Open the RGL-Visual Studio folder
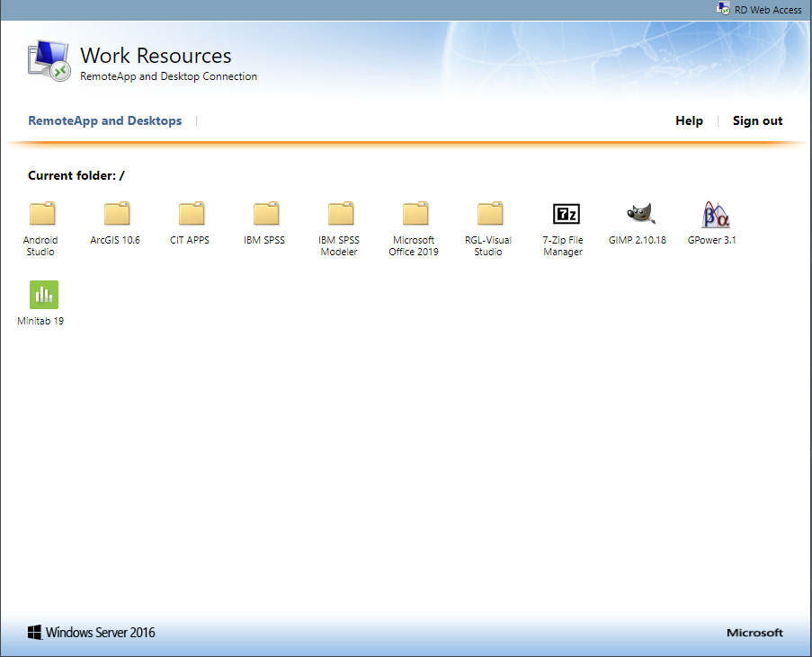Screen dimensions: 812x657 pyautogui.click(x=488, y=214)
